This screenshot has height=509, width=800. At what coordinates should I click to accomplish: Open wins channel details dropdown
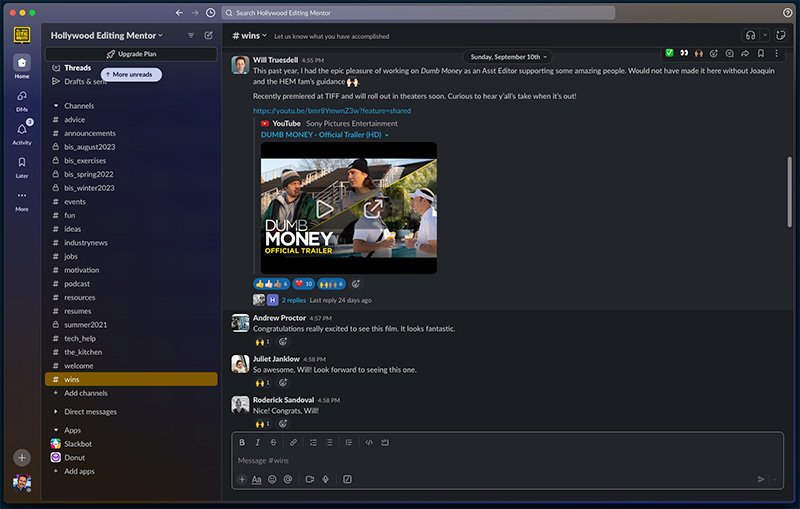[249, 36]
